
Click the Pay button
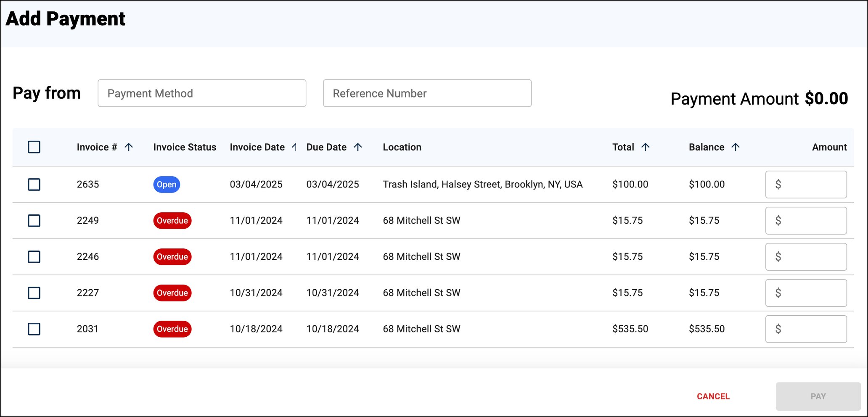tap(818, 396)
